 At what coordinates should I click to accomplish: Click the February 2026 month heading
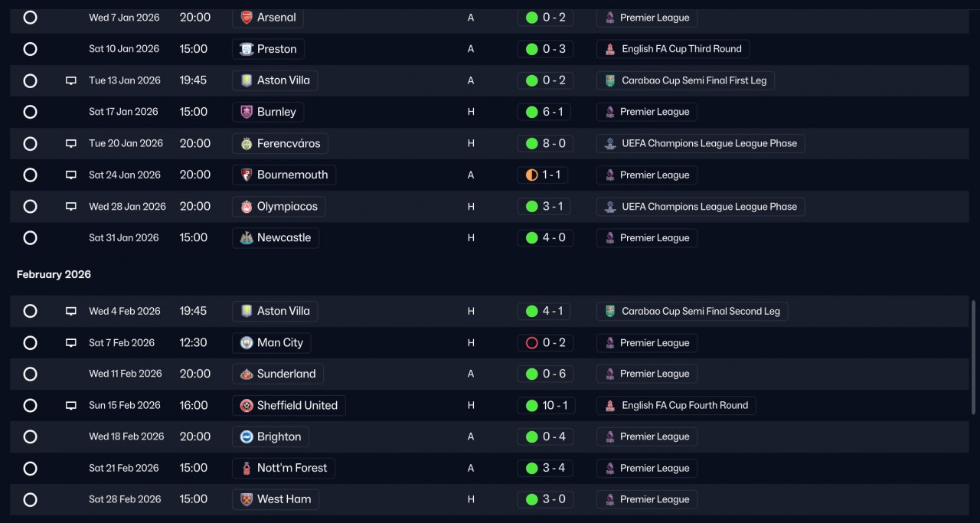coord(54,274)
